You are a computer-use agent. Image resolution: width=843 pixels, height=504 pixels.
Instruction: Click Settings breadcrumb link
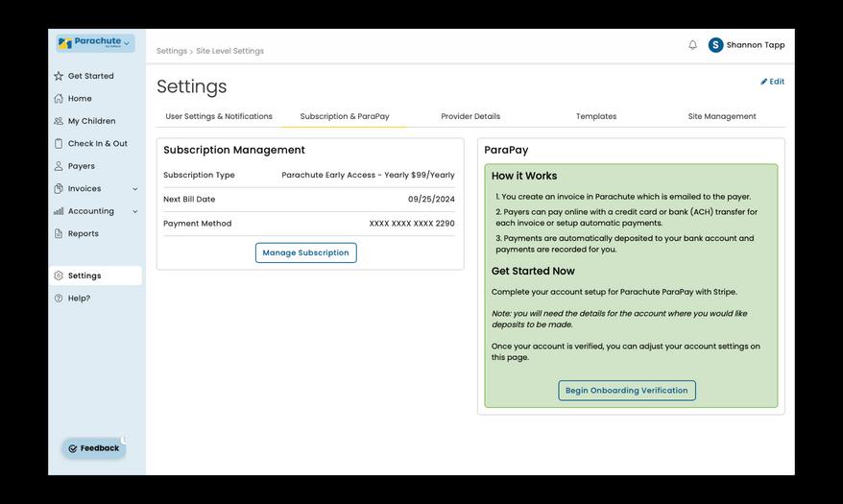(x=172, y=51)
